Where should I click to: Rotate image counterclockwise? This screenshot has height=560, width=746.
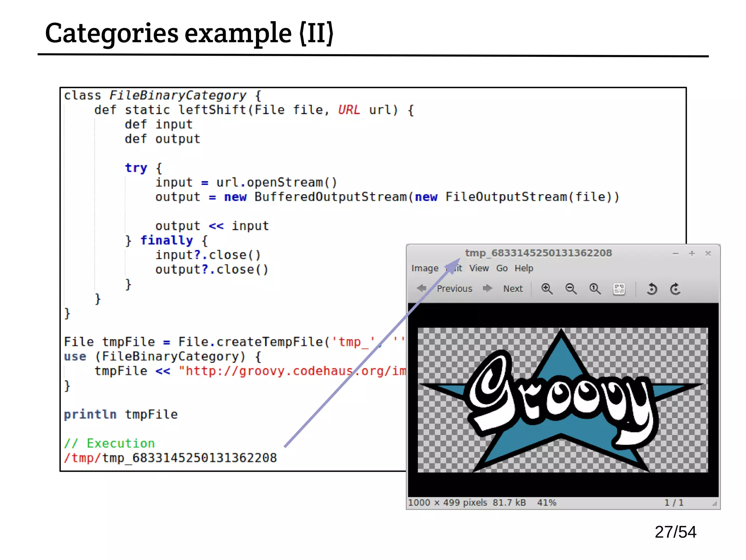click(652, 289)
